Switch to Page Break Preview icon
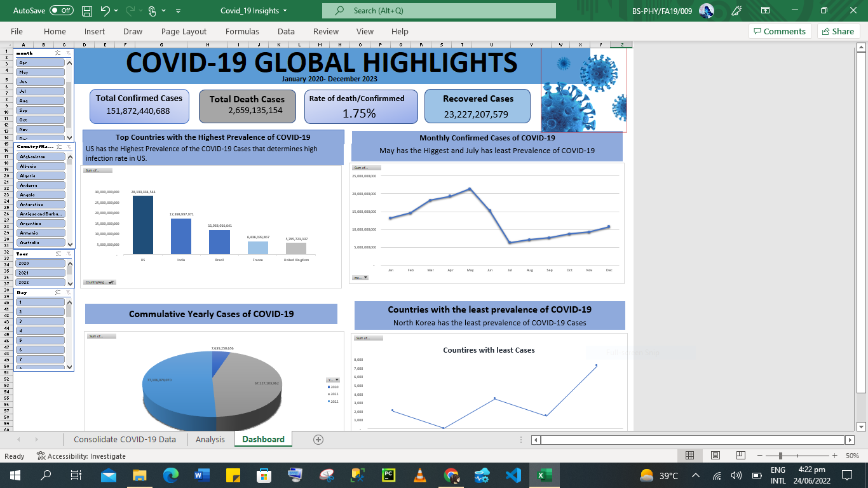The height and width of the screenshot is (488, 868). pyautogui.click(x=740, y=456)
